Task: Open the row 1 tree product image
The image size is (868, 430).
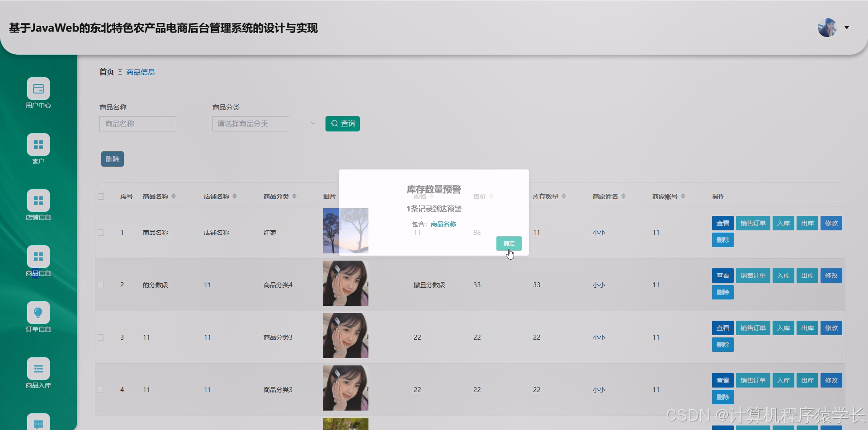Action: pos(346,231)
